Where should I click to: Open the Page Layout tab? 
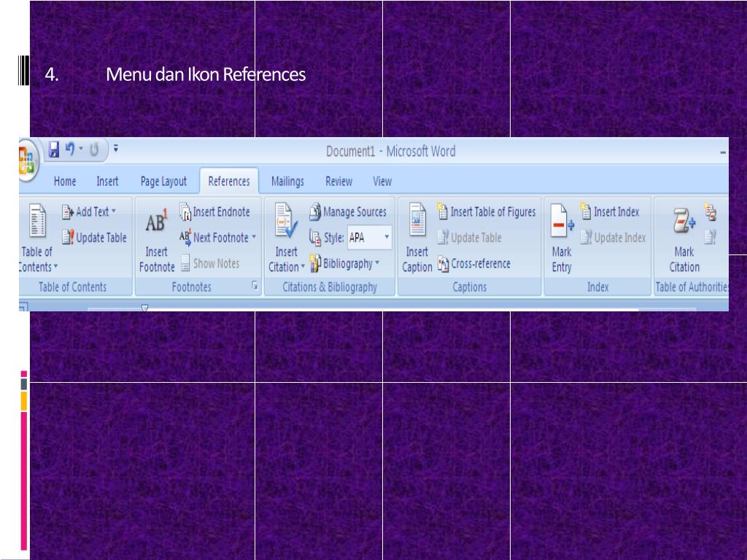[x=163, y=182]
